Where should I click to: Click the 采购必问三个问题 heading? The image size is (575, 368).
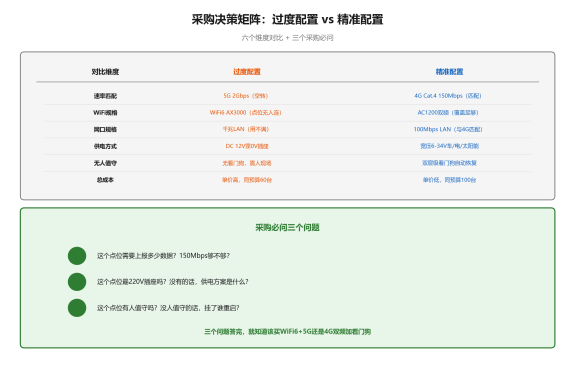tap(288, 228)
